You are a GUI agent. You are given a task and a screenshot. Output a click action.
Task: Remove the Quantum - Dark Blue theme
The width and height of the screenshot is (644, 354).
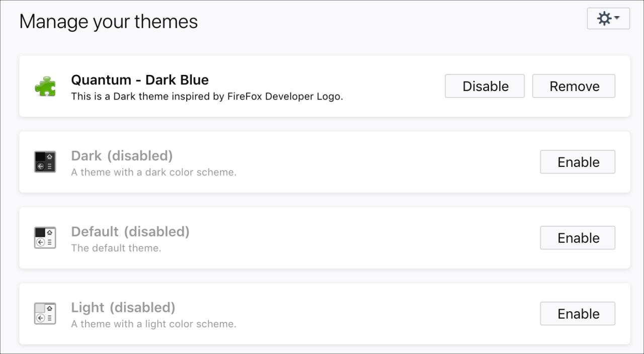pyautogui.click(x=574, y=86)
